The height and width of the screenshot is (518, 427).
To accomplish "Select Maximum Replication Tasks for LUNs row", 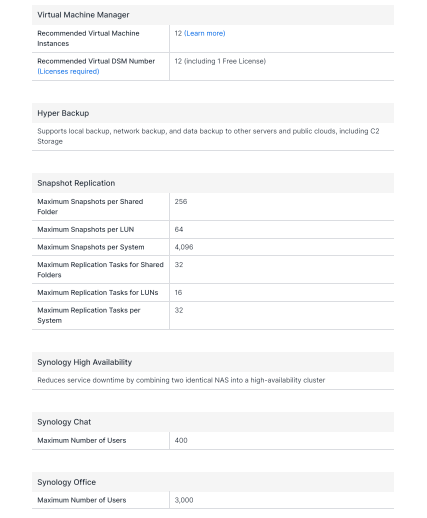I will 213,293.
